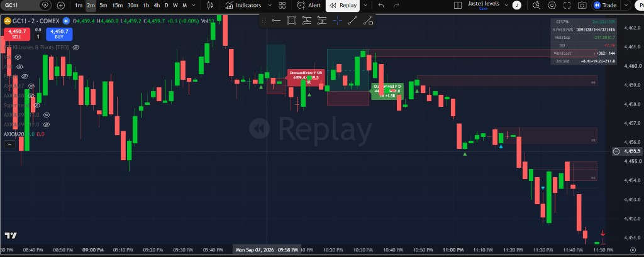Show the AXIOM19 12.0 indicator
The width and height of the screenshot is (644, 257).
point(47,124)
